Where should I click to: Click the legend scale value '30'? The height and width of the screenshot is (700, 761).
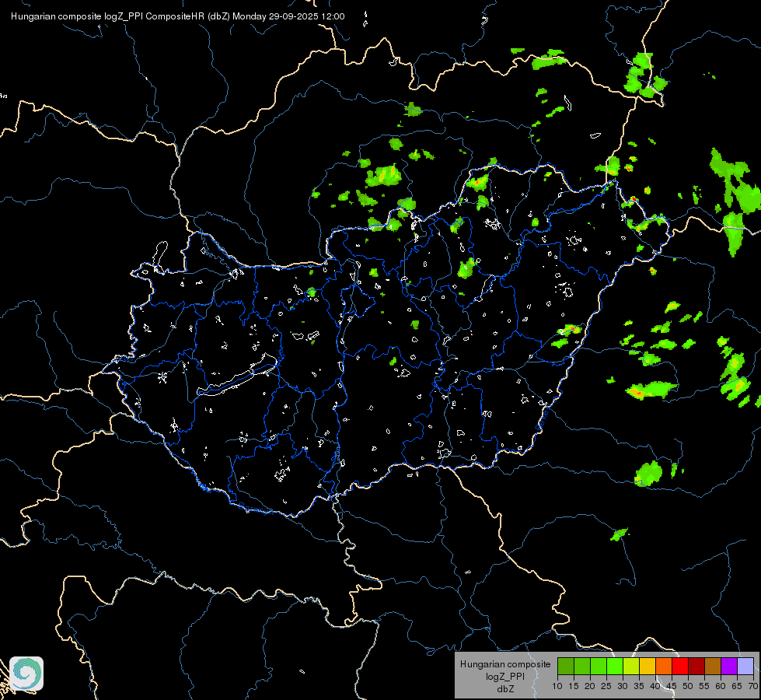point(623,687)
